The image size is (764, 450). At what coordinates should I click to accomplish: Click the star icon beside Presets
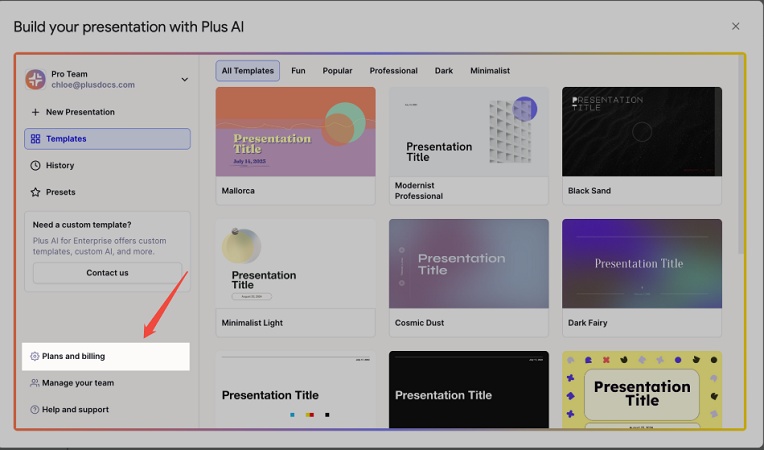click(35, 192)
